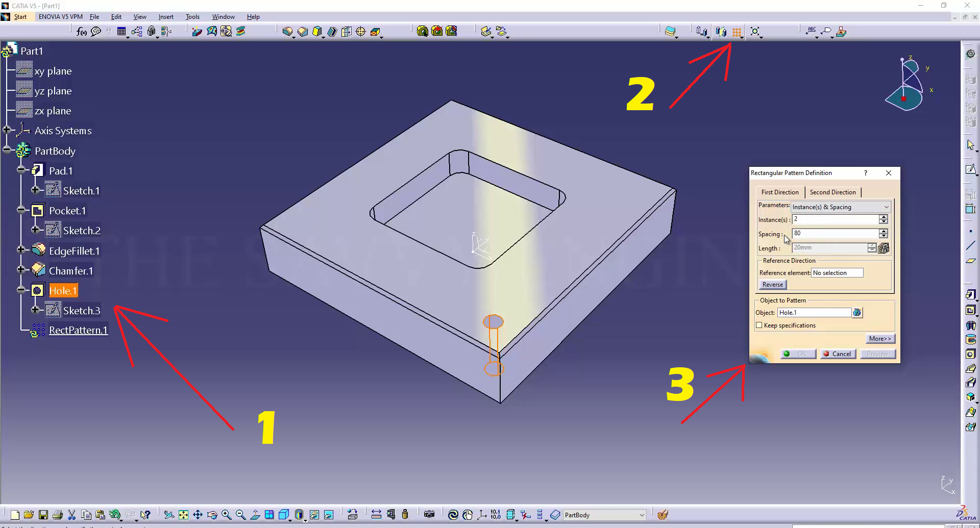Collapse the PartBody tree node

(x=7, y=150)
